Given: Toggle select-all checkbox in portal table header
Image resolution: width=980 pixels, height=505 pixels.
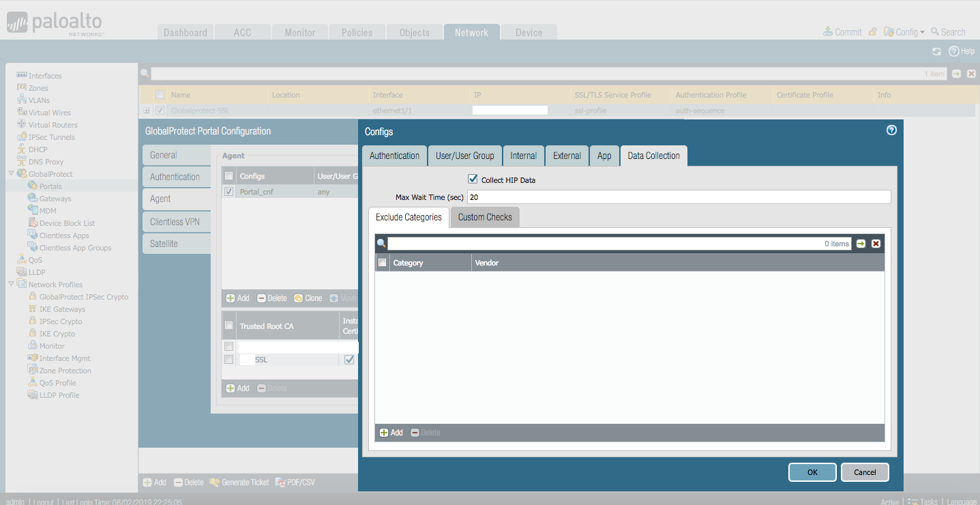Looking at the screenshot, I should point(160,95).
